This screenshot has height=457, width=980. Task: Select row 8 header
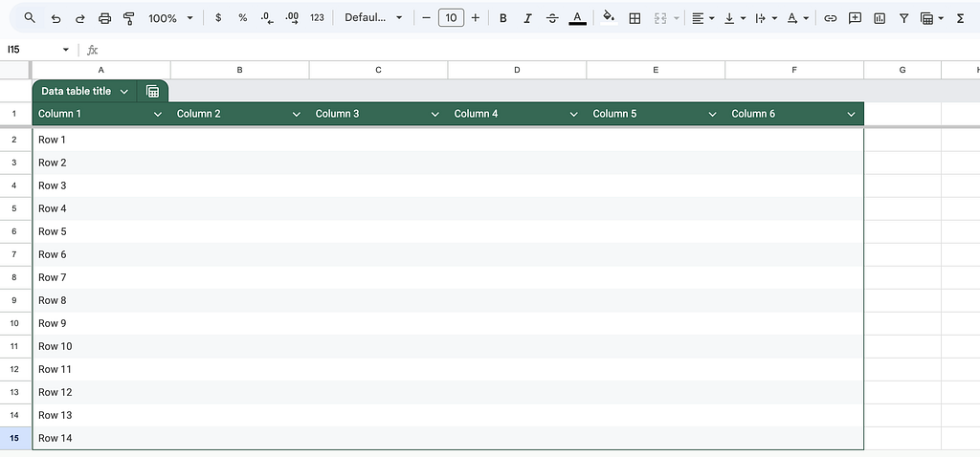[14, 277]
